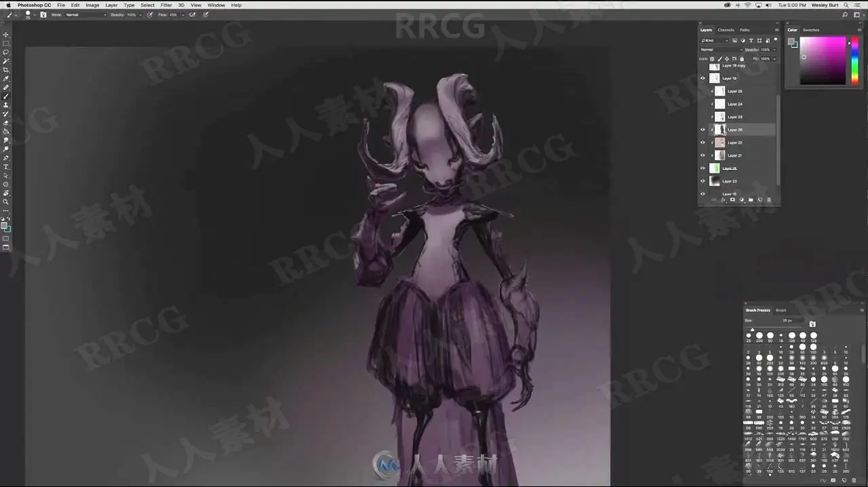Hide Layer 19 visibility eye
Screen dimensions: 868x487
coord(703,78)
